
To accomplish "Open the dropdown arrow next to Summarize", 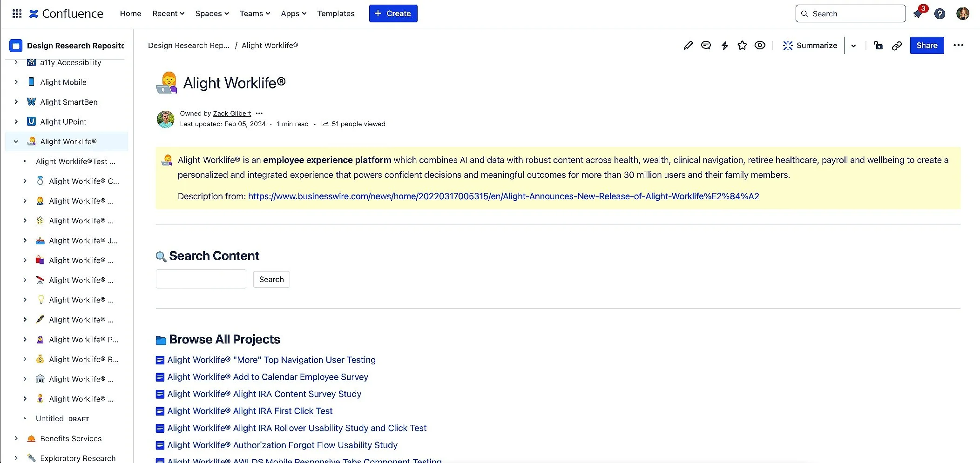I will click(x=853, y=46).
